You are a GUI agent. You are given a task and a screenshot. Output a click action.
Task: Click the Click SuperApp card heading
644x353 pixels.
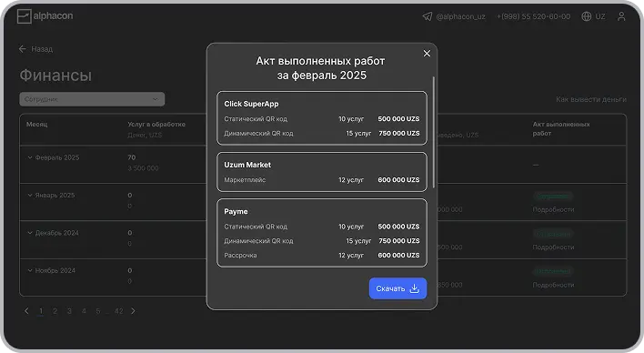[x=251, y=104]
